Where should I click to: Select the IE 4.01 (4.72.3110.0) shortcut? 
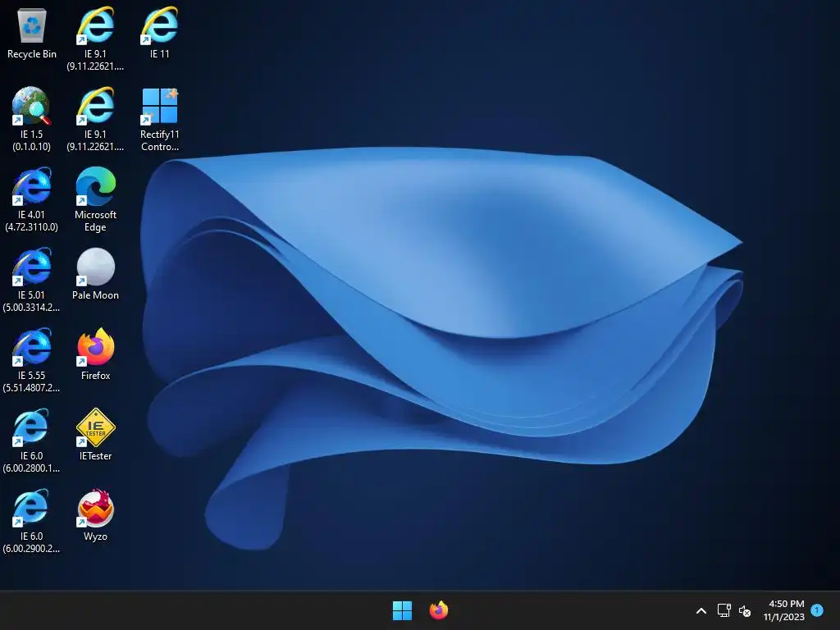point(32,199)
